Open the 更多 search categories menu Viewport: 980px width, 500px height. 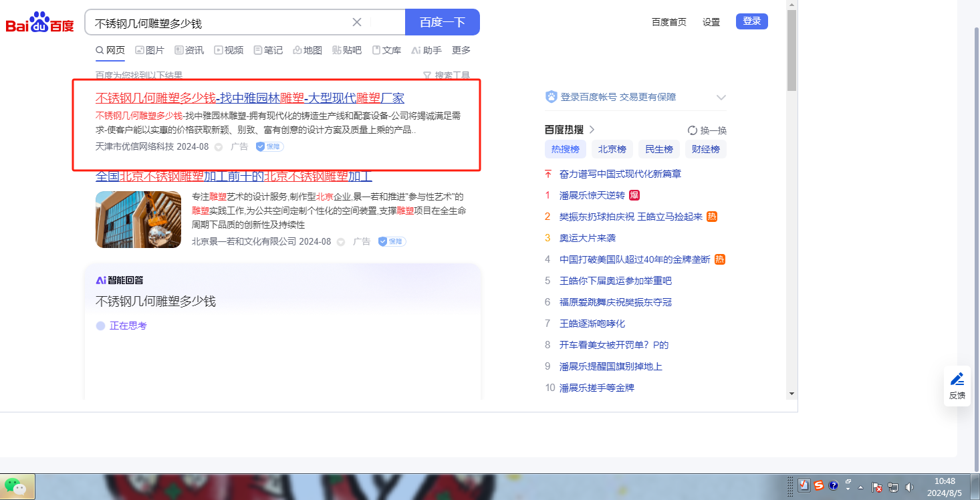pos(461,50)
